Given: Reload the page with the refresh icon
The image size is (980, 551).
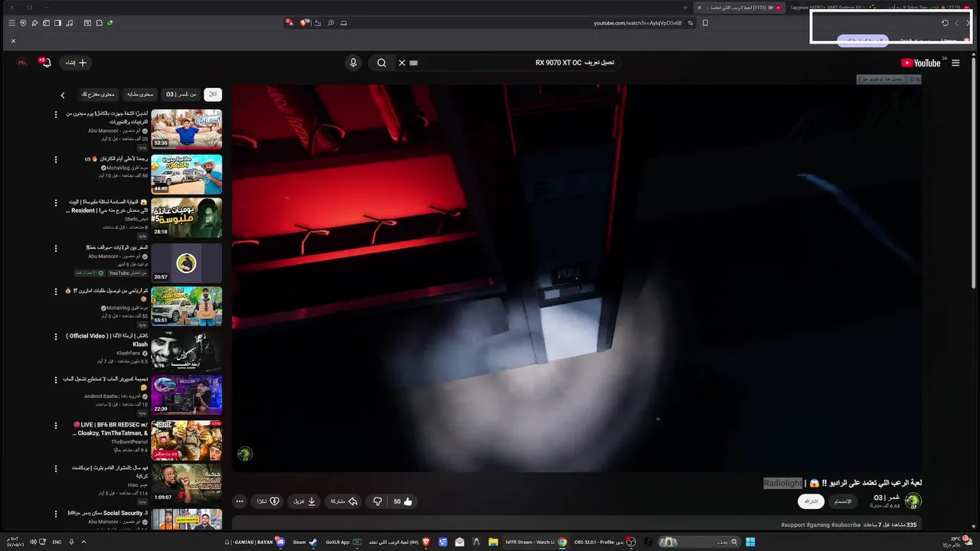Looking at the screenshot, I should 945,23.
